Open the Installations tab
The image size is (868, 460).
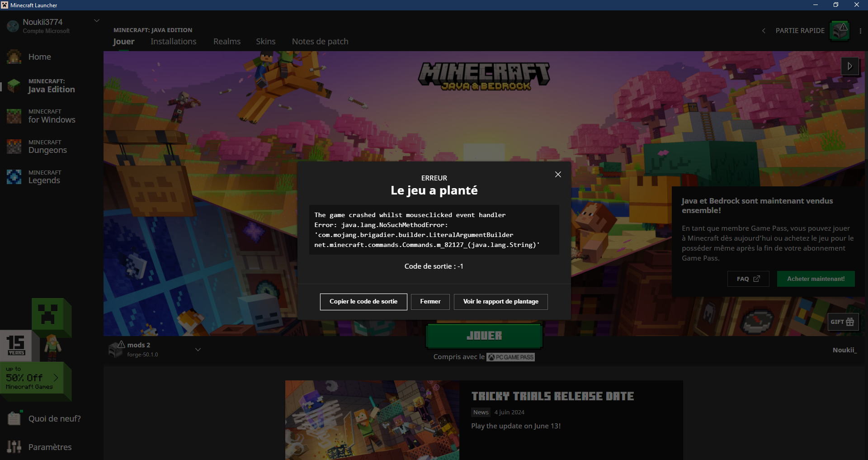click(174, 42)
